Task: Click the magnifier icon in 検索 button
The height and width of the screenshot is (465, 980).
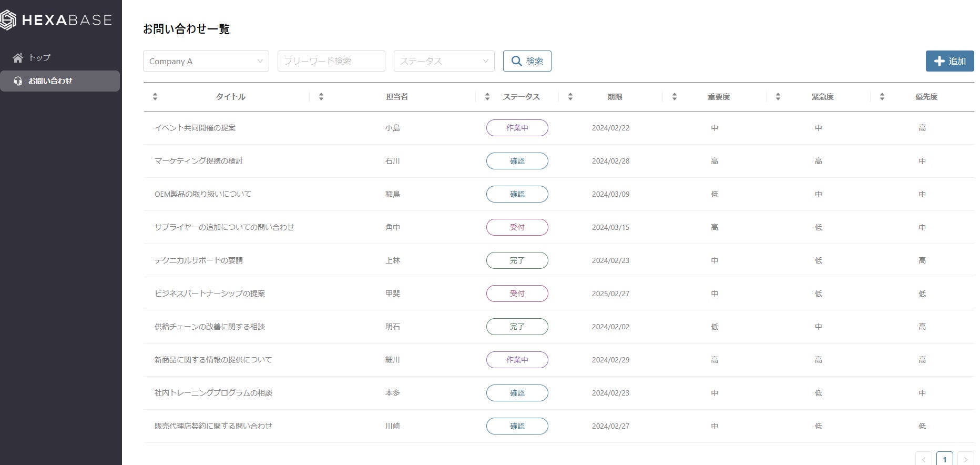Action: click(x=517, y=61)
